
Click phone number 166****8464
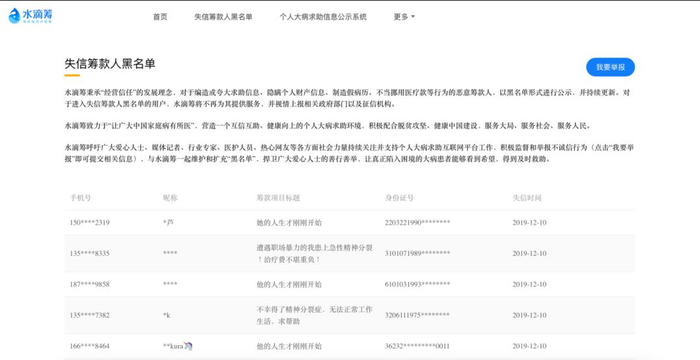click(x=90, y=346)
